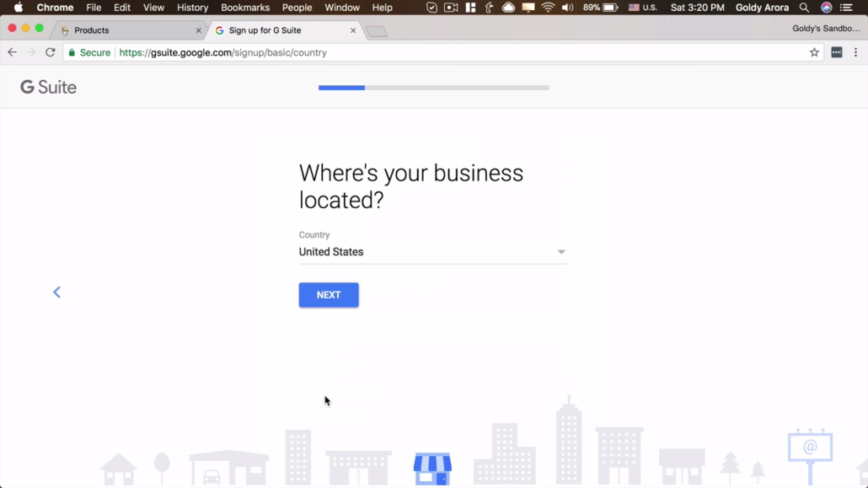Click the blue back chevron on the page
This screenshot has height=488, width=868.
[56, 292]
